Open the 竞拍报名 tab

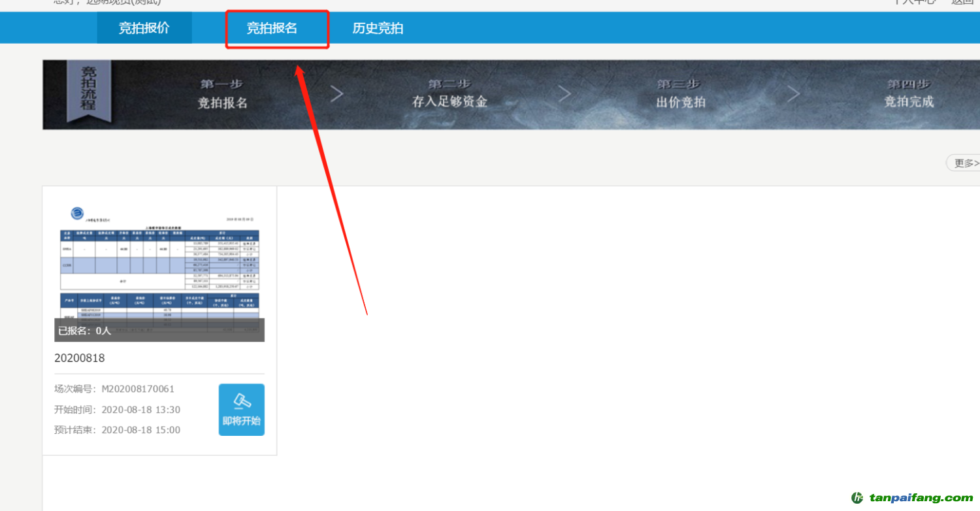click(x=272, y=29)
